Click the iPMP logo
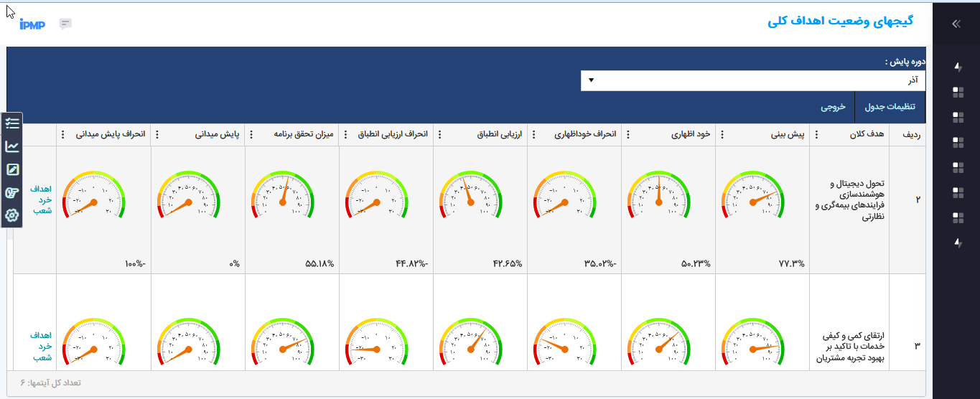 tap(32, 24)
